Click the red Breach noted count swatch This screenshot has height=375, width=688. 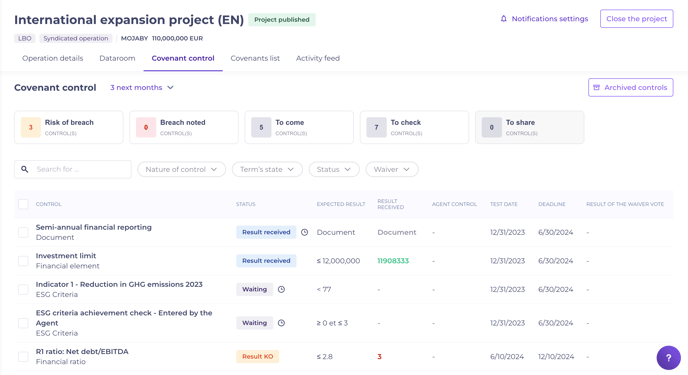(146, 127)
